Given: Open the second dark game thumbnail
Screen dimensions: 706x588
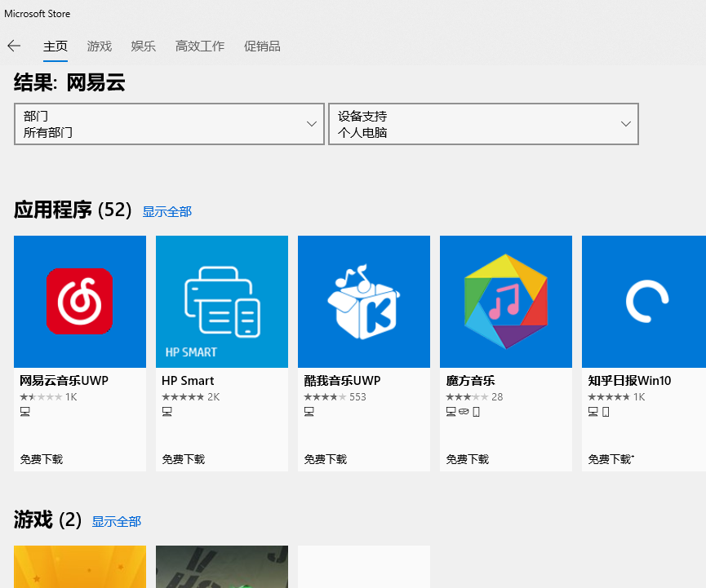Looking at the screenshot, I should pos(222,567).
